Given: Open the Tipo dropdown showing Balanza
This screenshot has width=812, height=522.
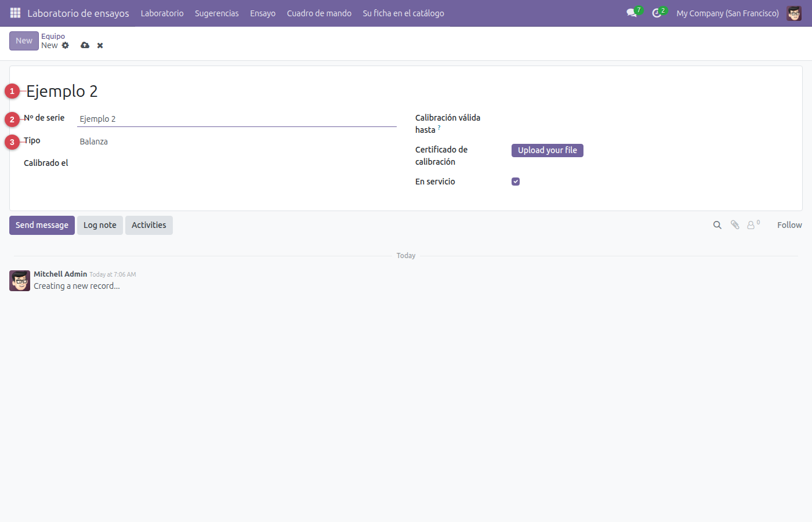Looking at the screenshot, I should (237, 142).
